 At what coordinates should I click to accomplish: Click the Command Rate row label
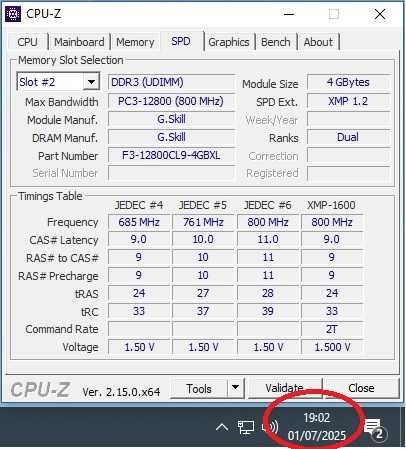tap(62, 329)
